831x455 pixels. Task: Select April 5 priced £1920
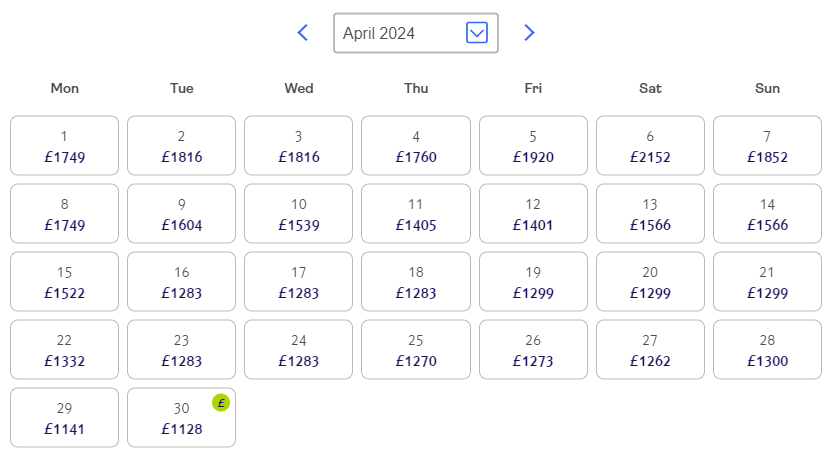pos(533,146)
